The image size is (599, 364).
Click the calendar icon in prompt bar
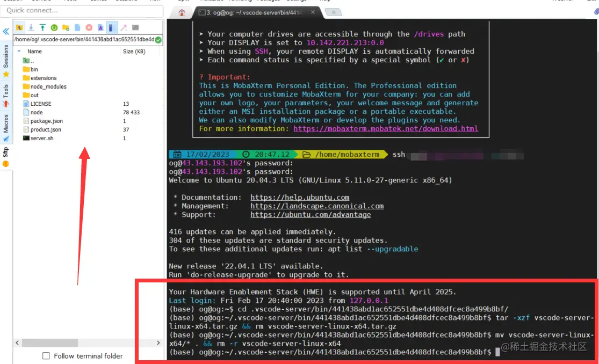click(x=177, y=154)
